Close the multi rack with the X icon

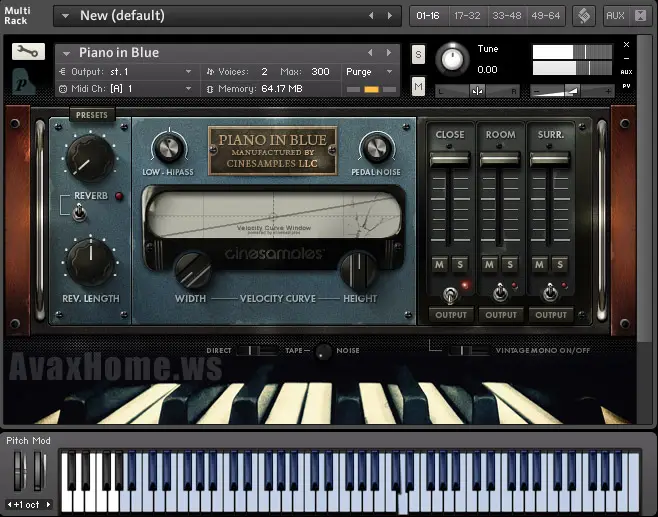(x=640, y=16)
